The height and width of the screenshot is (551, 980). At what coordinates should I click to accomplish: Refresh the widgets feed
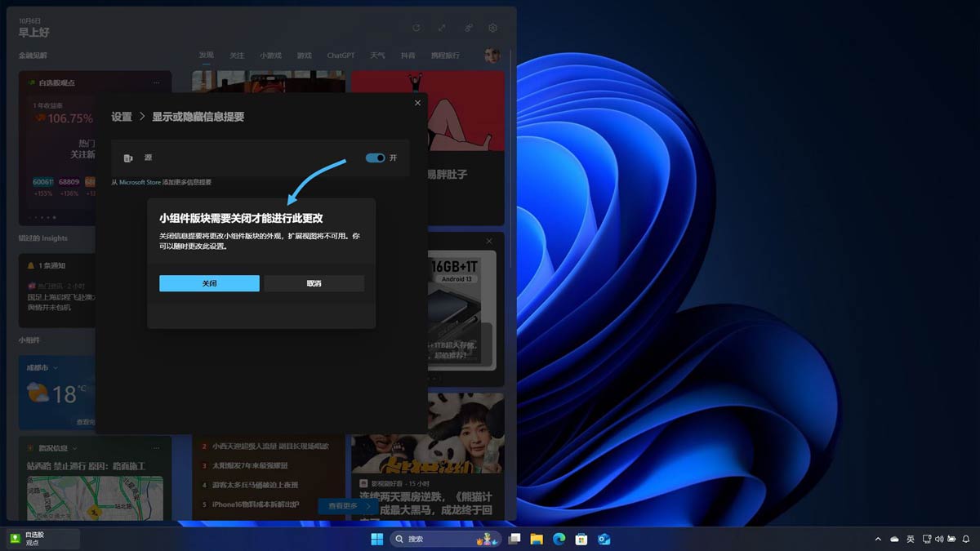click(x=416, y=28)
